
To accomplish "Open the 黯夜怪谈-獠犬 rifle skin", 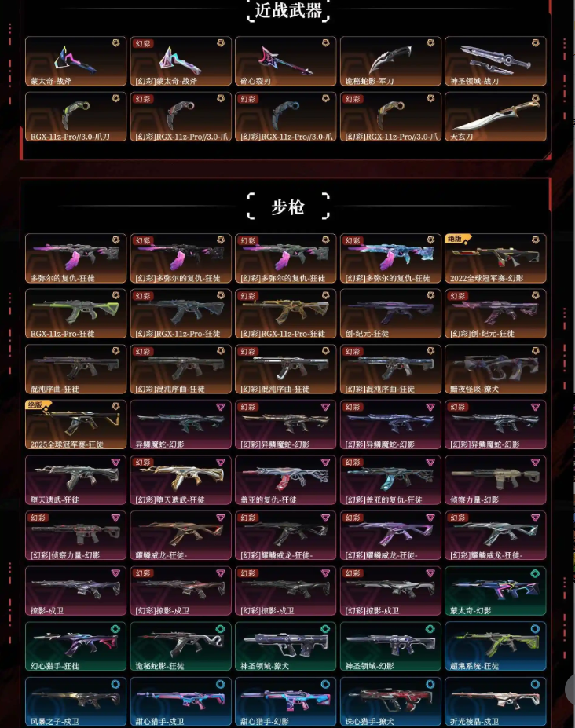I will pyautogui.click(x=496, y=369).
